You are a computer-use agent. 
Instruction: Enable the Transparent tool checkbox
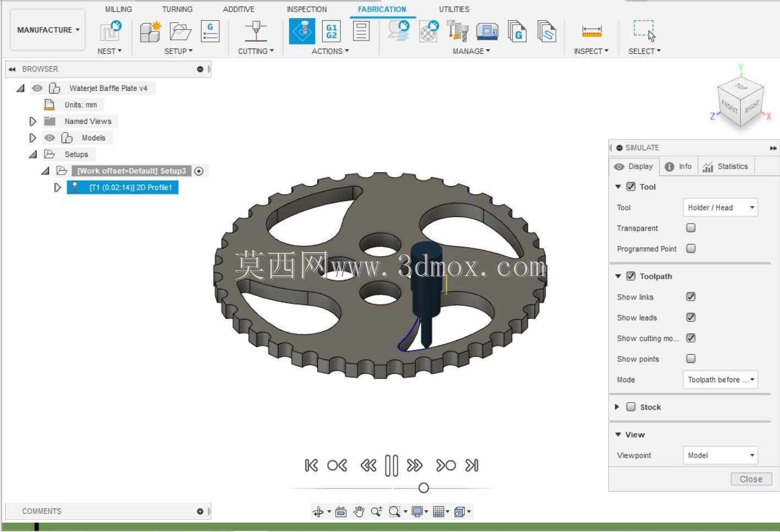pyautogui.click(x=691, y=227)
